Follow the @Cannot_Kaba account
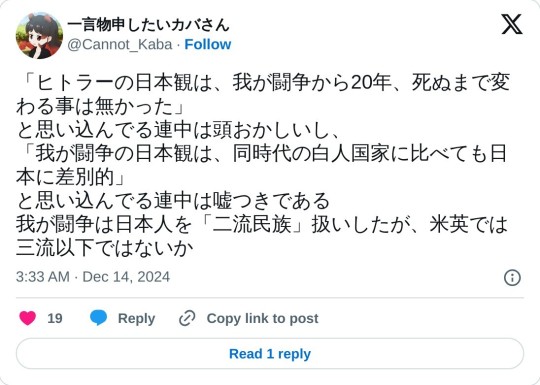 pos(208,44)
